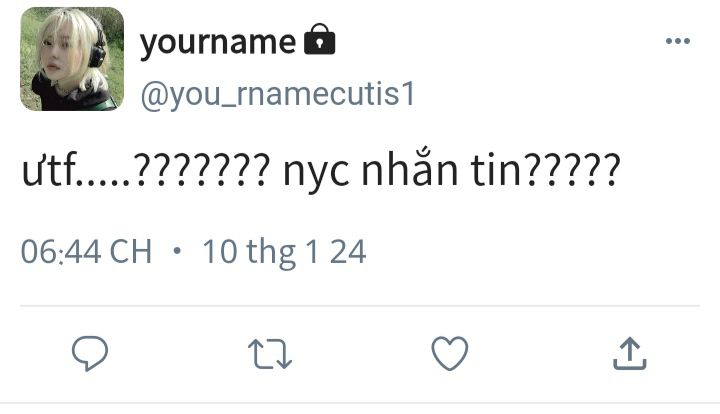Open the blonde-haired profile avatar
Screen dimensions: 720x414
[x=72, y=59]
